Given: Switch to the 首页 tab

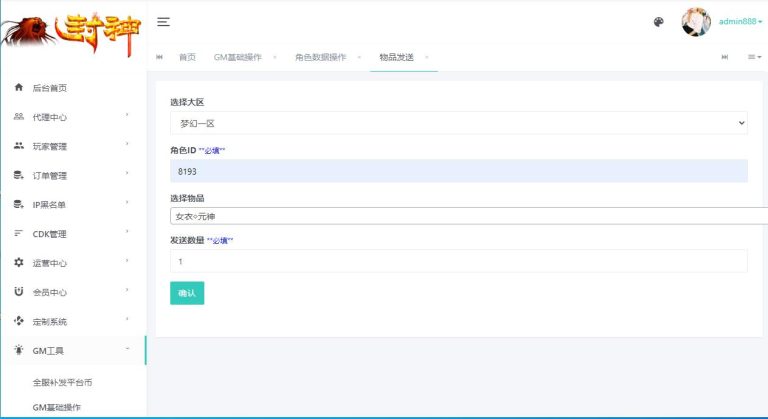Looking at the screenshot, I should pos(187,57).
